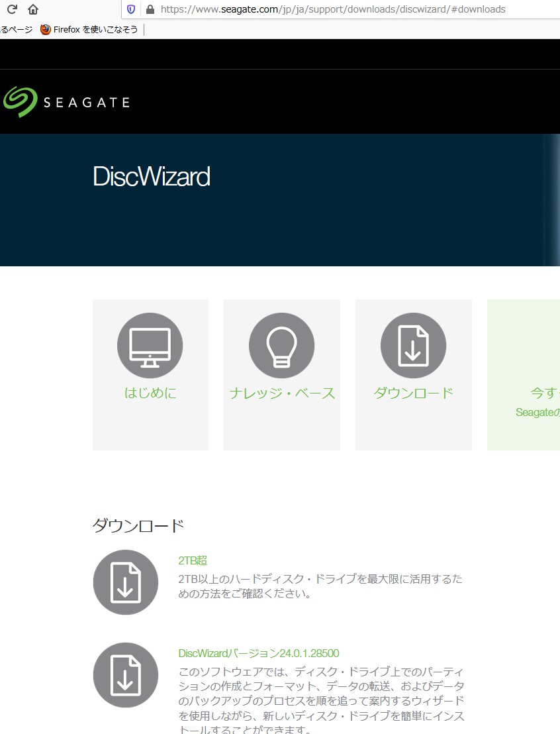The width and height of the screenshot is (560, 734).
Task: Click the download icon beside 2TB超
Action: click(125, 582)
